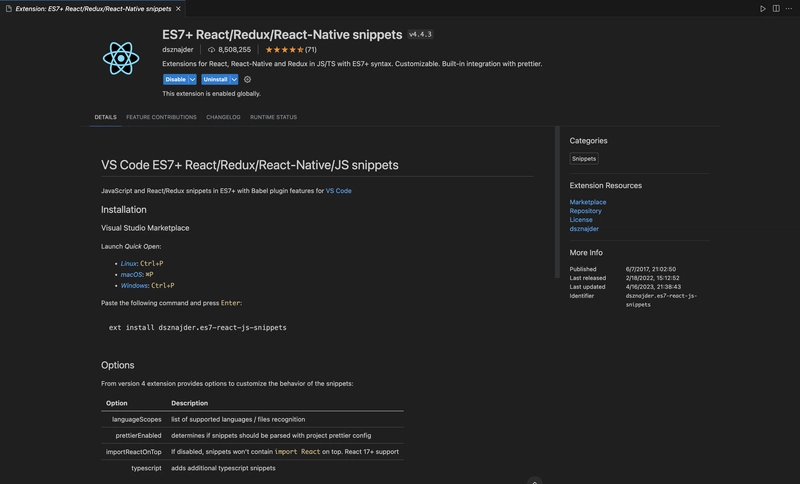Click the 8,508,255 install count
Image resolution: width=800 pixels, height=484 pixels.
pyautogui.click(x=234, y=50)
